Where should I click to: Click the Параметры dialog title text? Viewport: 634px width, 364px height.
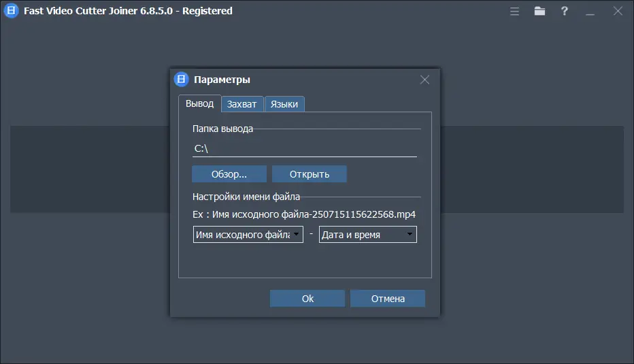pos(222,80)
